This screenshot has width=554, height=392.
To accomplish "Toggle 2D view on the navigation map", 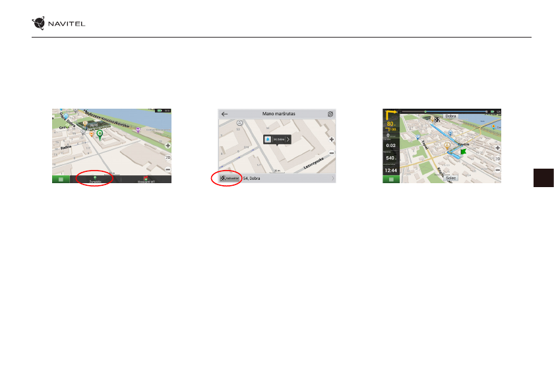I will (x=497, y=158).
